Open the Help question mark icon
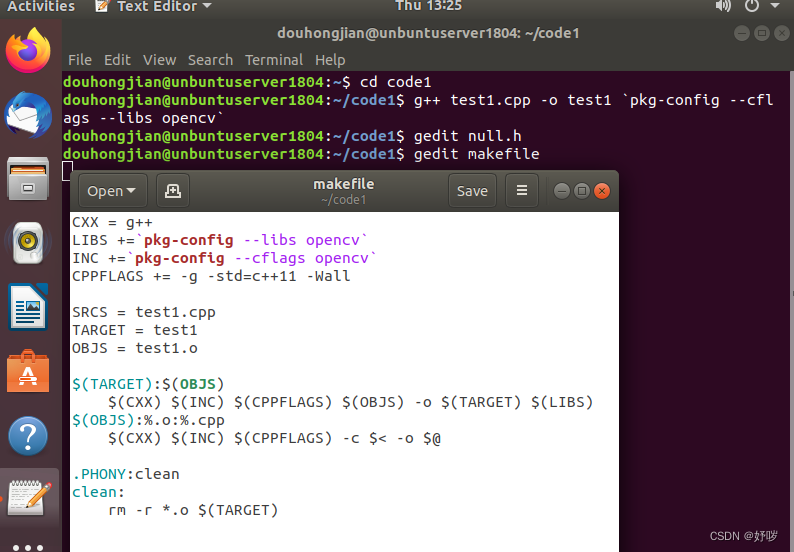 pyautogui.click(x=28, y=436)
